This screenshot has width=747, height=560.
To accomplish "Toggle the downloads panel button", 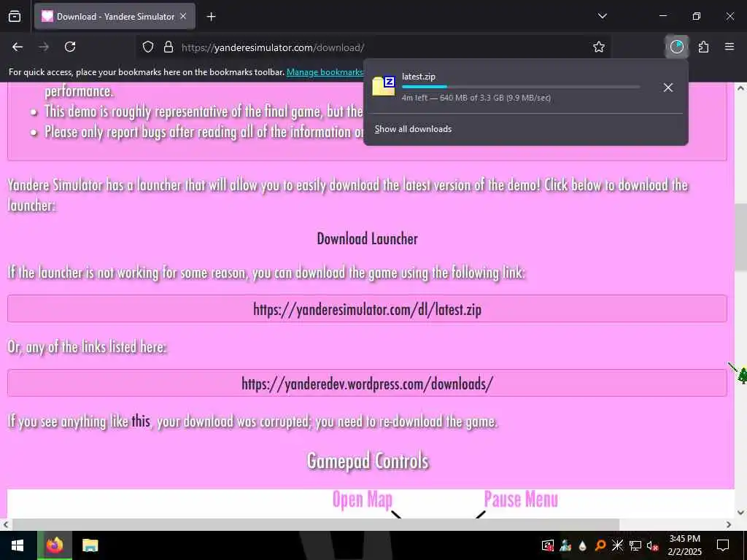I will [676, 47].
